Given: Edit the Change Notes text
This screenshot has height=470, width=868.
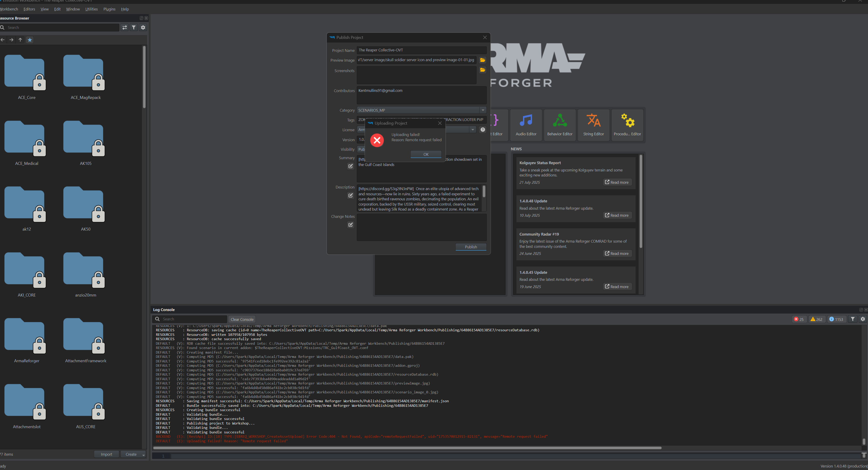Looking at the screenshot, I should (351, 225).
